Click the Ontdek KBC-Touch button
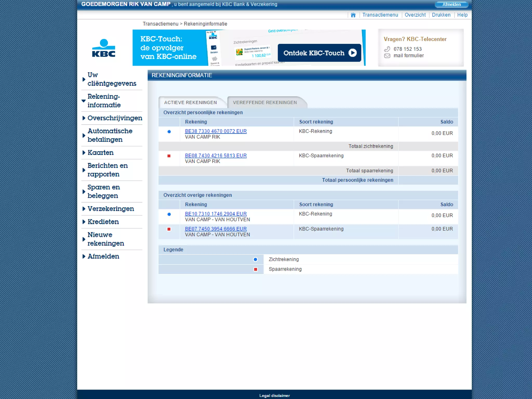 (x=320, y=53)
